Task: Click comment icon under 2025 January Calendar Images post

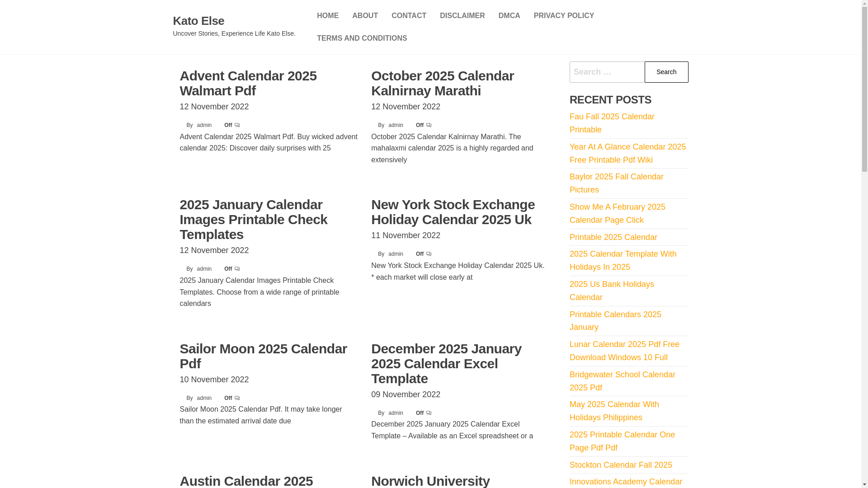Action: point(237,269)
